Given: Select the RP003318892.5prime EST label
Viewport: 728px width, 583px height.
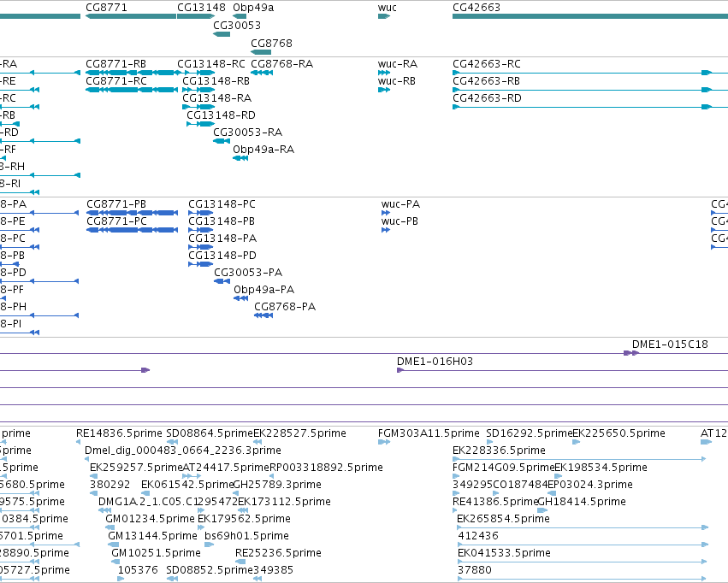Looking at the screenshot, I should 327,468.
